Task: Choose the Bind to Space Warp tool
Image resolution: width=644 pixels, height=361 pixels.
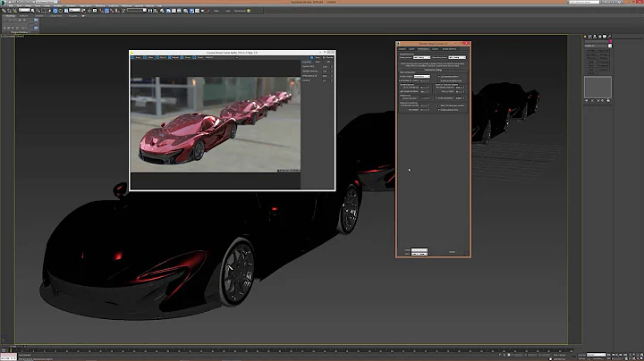Action: click(x=15, y=11)
